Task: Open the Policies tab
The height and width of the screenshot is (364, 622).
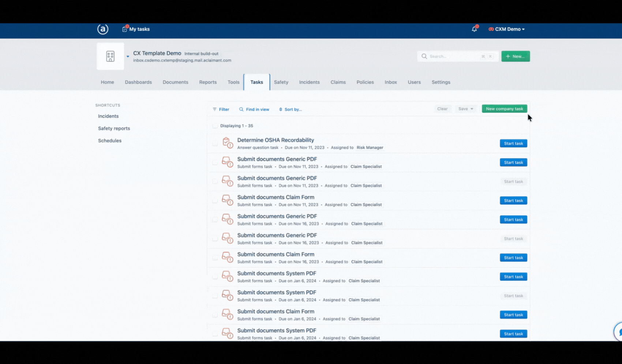Action: [x=365, y=82]
